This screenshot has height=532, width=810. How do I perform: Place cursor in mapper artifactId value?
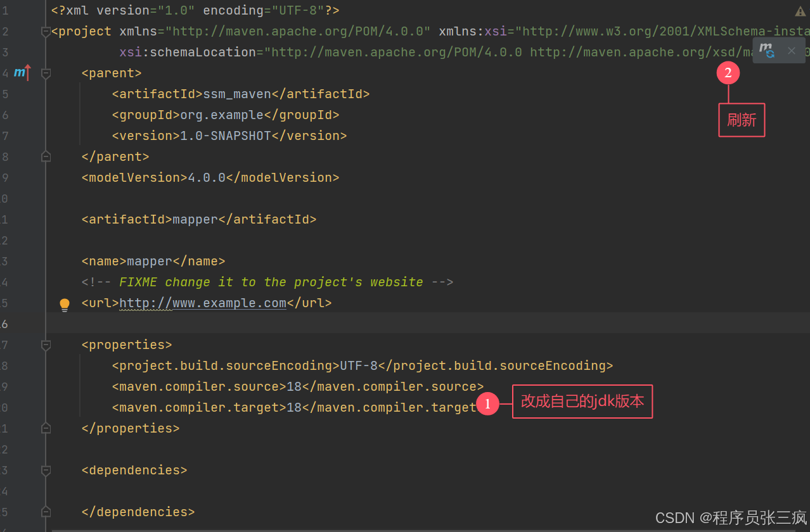(195, 219)
